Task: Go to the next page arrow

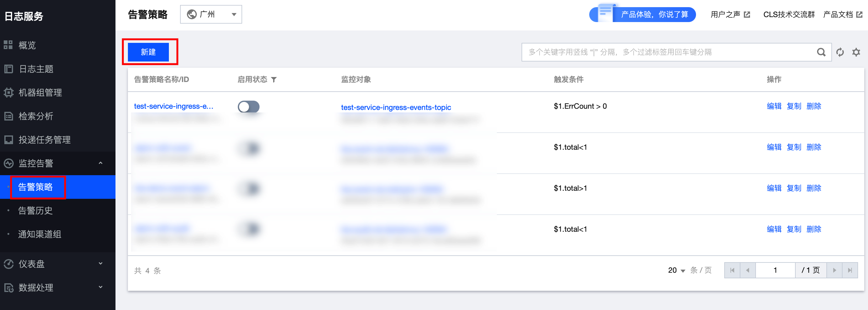Action: (834, 270)
